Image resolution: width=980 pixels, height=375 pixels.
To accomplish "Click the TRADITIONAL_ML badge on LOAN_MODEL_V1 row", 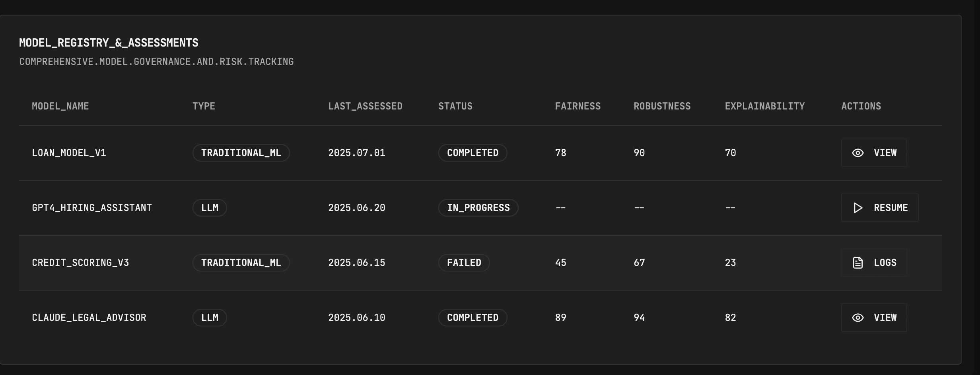I will (241, 153).
